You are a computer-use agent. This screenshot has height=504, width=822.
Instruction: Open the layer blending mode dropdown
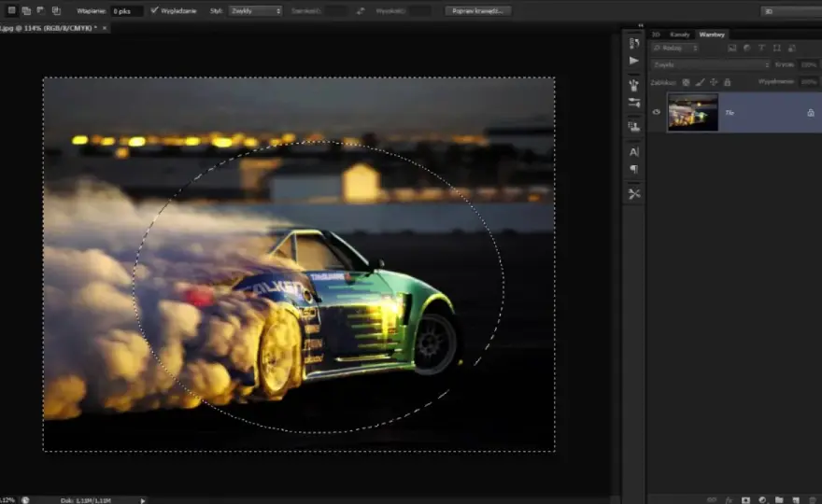coord(711,65)
